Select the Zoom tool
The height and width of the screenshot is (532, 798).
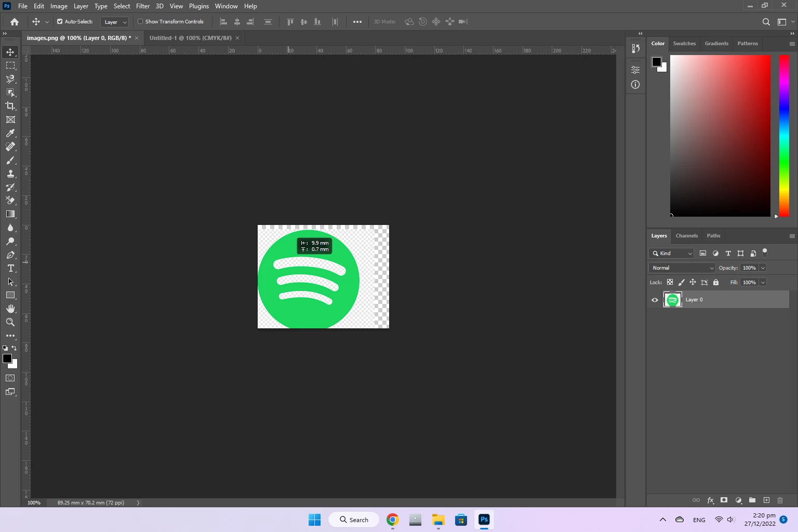[10, 322]
